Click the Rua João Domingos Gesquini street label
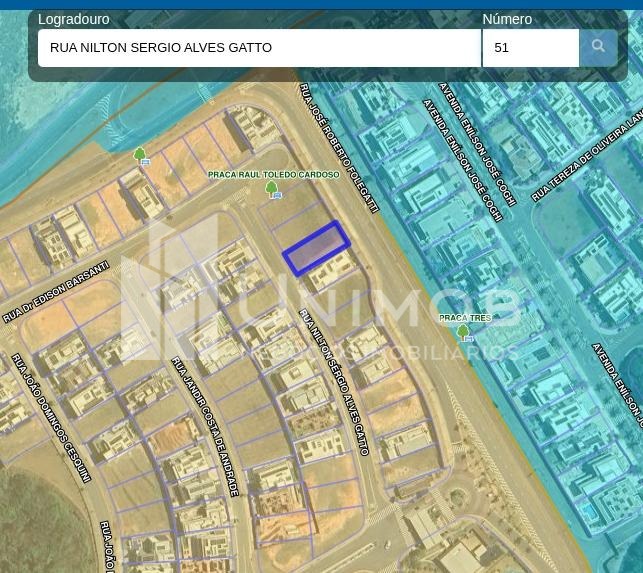Image resolution: width=643 pixels, height=573 pixels. 52,417
